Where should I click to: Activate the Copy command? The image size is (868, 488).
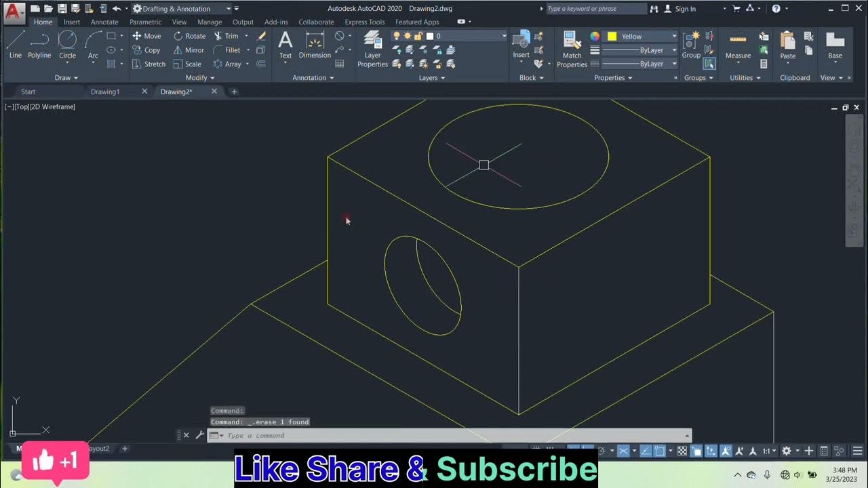(x=146, y=50)
